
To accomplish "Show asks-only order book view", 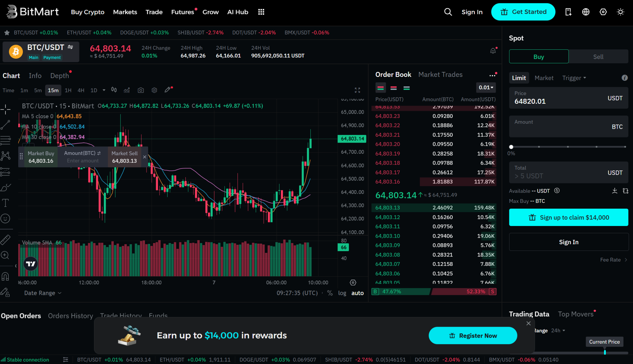I will [393, 88].
